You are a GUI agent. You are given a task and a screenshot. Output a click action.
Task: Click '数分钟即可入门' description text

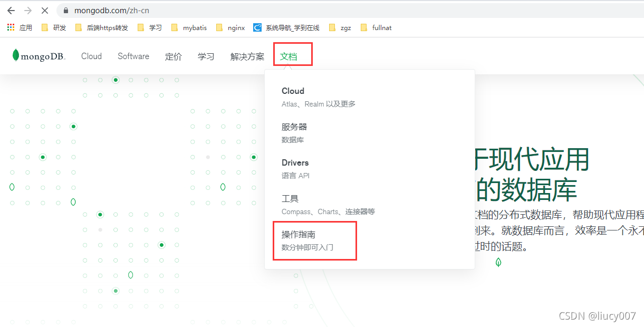coord(307,247)
